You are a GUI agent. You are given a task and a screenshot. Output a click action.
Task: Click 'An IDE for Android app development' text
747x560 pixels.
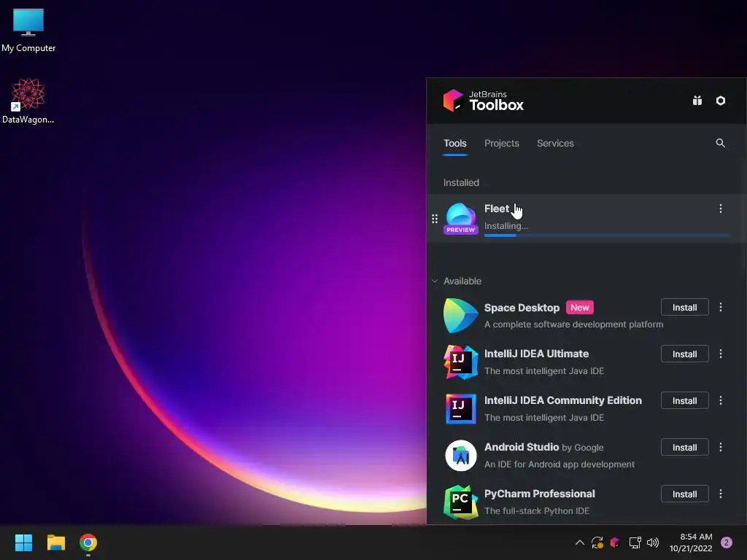click(560, 464)
